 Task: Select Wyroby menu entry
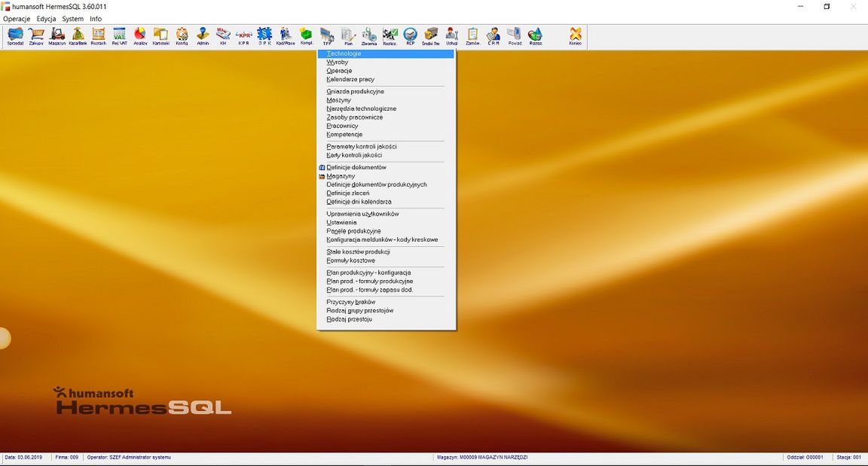click(x=386, y=62)
